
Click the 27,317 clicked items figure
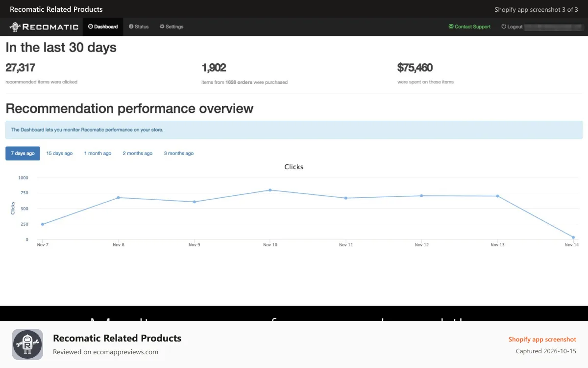pyautogui.click(x=21, y=68)
